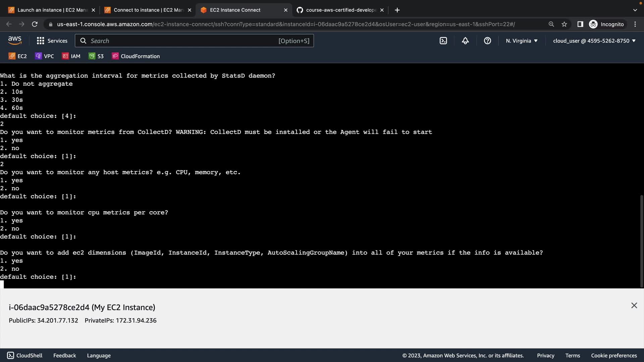The height and width of the screenshot is (362, 644).
Task: Open the IAM favorites shortcut
Action: 71,56
